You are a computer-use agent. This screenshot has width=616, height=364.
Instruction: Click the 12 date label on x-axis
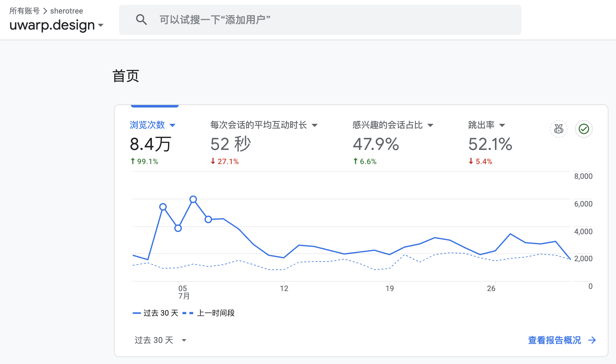[284, 289]
